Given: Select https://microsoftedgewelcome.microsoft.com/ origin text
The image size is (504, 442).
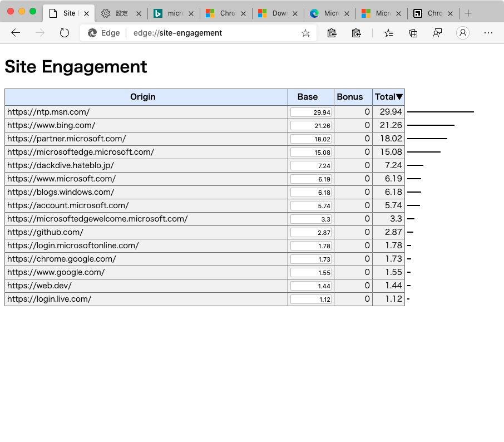Looking at the screenshot, I should pos(97,219).
